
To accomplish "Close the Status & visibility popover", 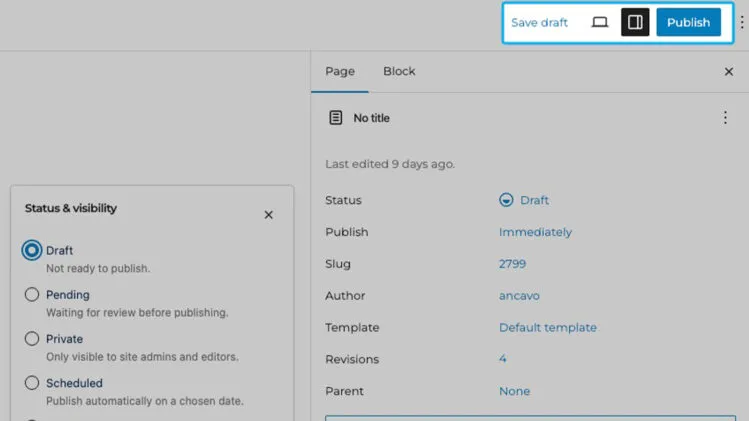I will point(268,215).
